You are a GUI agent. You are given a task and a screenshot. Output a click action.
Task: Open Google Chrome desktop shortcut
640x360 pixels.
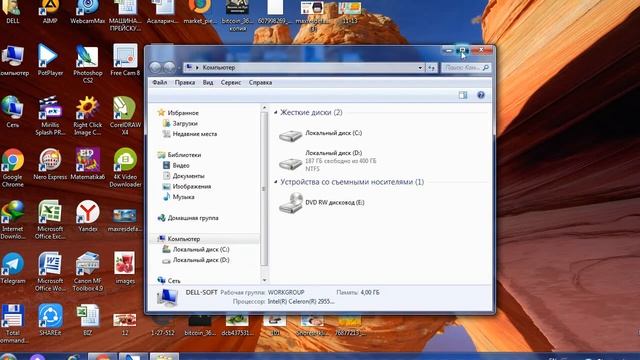click(12, 168)
